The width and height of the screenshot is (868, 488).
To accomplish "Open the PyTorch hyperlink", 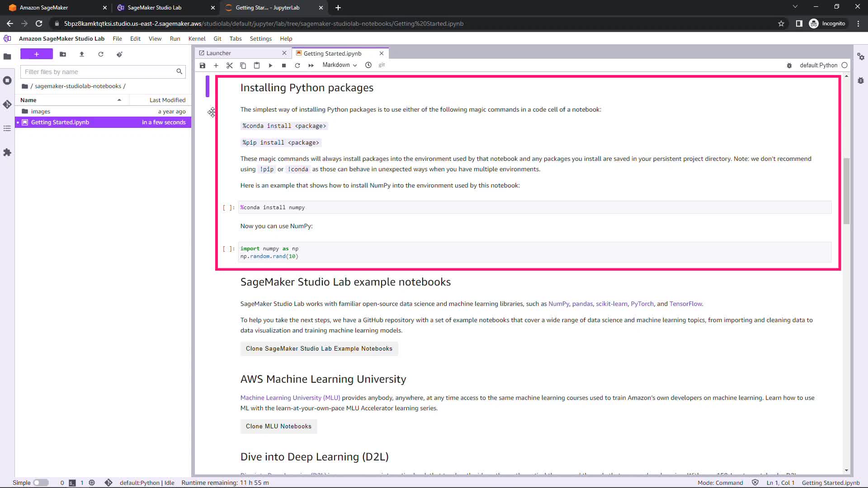I will [x=642, y=304].
